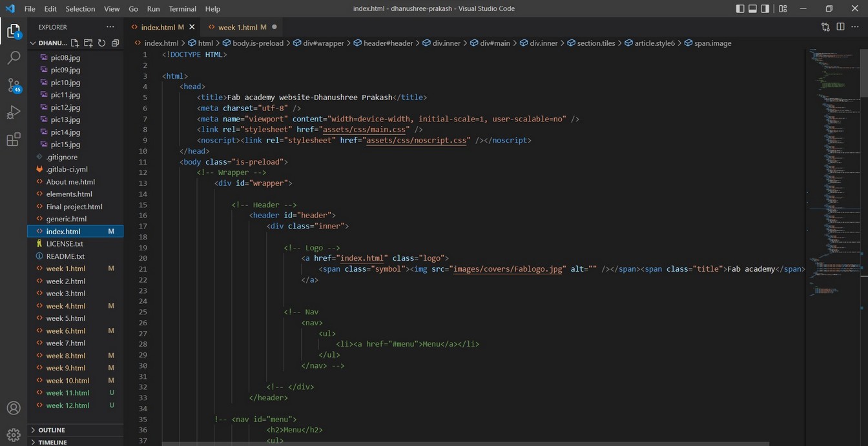Open the Terminal menu
This screenshot has width=868, height=446.
(x=183, y=9)
